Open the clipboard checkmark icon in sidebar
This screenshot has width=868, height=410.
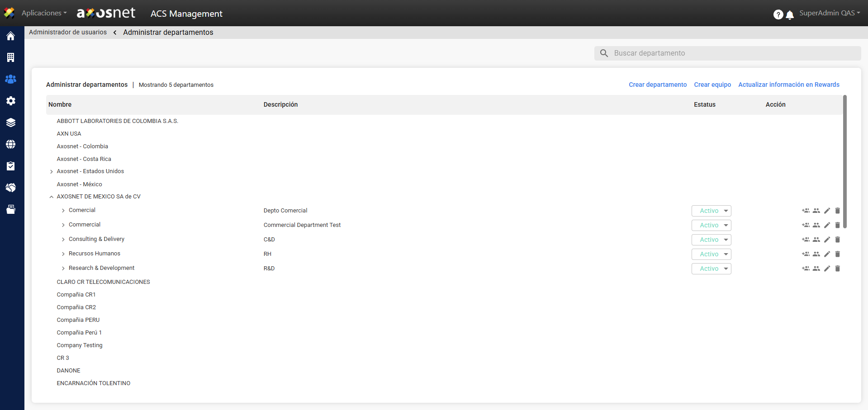[11, 166]
